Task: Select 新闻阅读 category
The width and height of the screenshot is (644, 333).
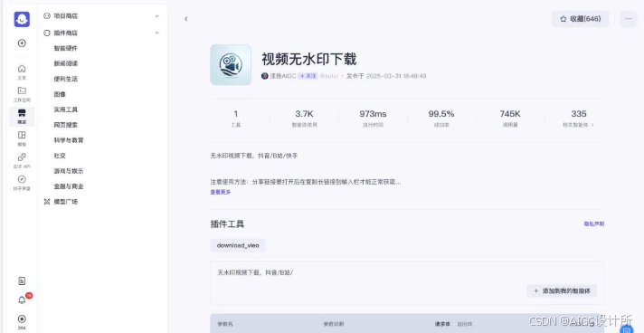Action: click(66, 63)
